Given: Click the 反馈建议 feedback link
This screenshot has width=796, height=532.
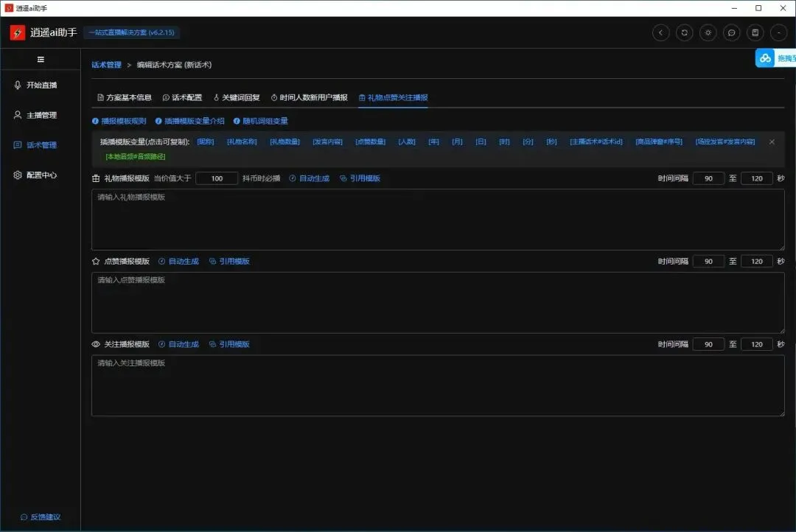Looking at the screenshot, I should coord(41,517).
